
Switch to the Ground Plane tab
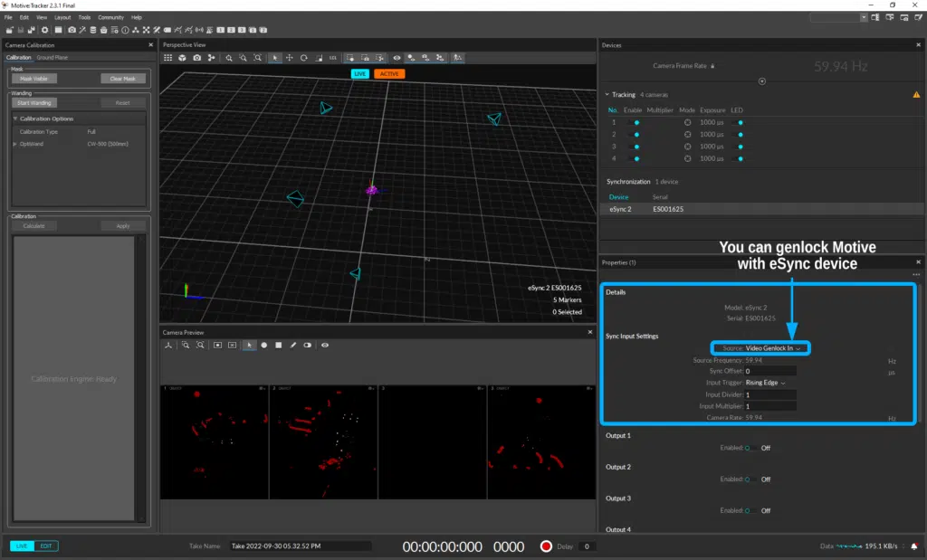coord(53,57)
